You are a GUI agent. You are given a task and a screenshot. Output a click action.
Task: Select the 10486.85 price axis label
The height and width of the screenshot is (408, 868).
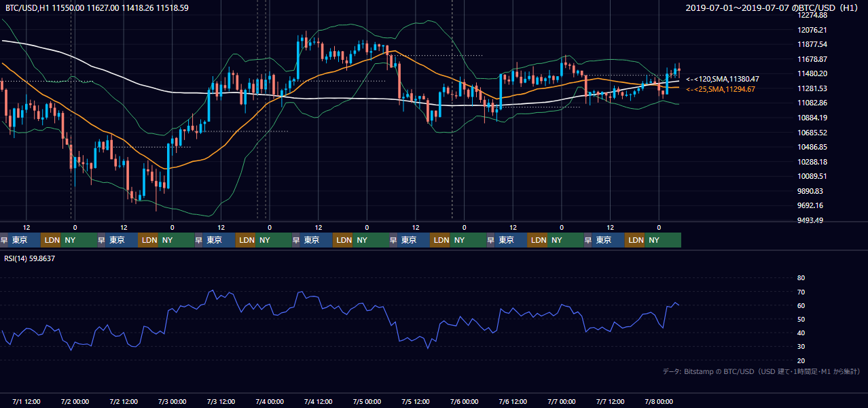click(x=812, y=147)
